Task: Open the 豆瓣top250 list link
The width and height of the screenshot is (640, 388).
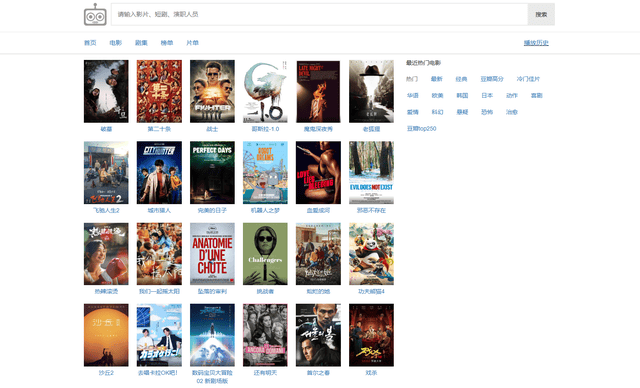Action: [x=421, y=129]
